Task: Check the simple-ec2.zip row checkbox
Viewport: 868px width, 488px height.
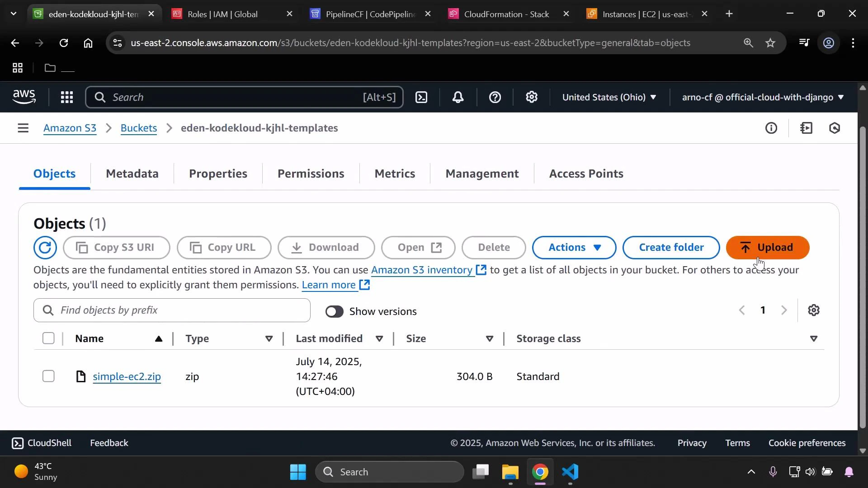Action: click(48, 375)
